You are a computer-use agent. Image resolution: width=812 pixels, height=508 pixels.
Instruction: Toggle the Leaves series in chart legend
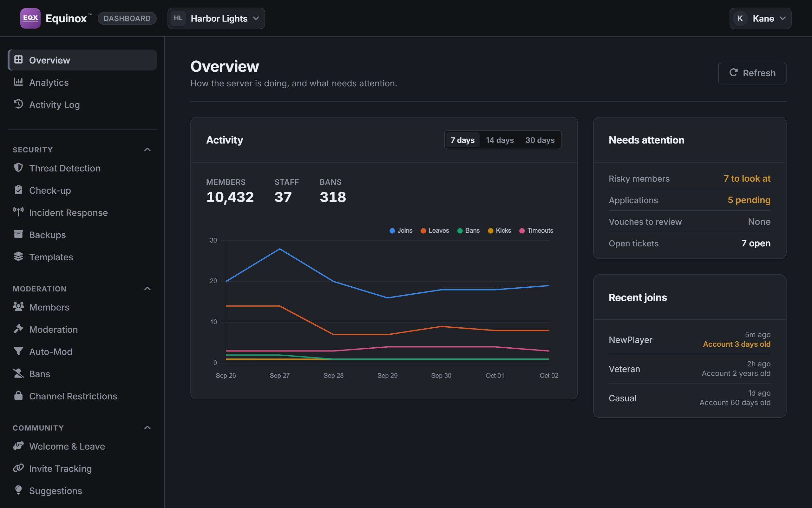click(x=435, y=231)
